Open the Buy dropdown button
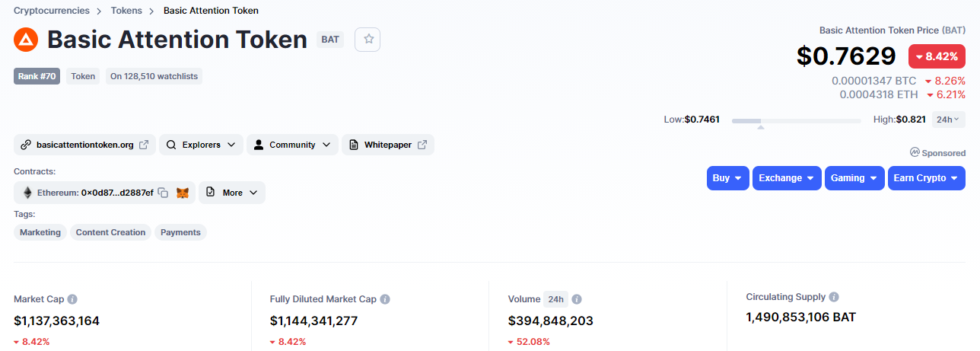Viewport: 980px width, 351px height. [728, 178]
